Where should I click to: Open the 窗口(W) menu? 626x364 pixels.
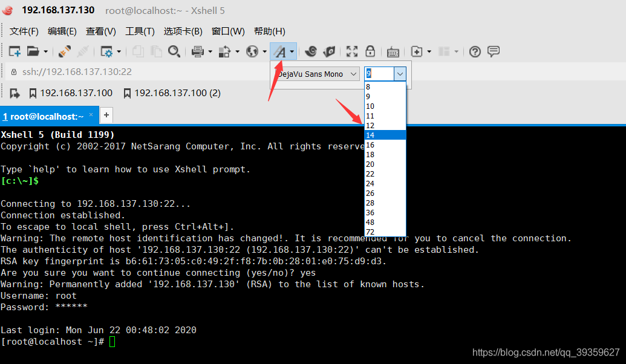pos(228,31)
